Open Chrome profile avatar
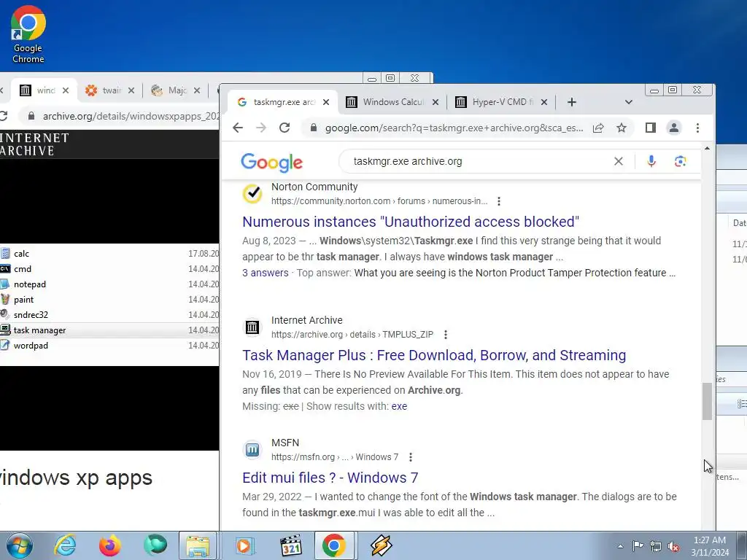The height and width of the screenshot is (560, 747). [673, 128]
